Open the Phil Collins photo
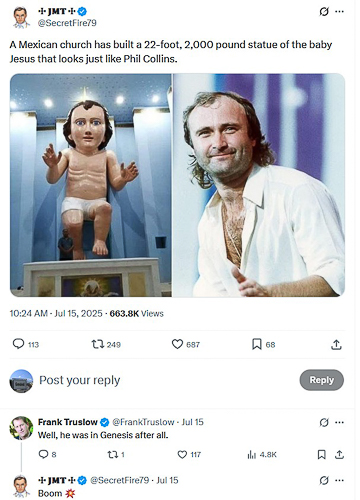The height and width of the screenshot is (500, 360). coord(259,185)
